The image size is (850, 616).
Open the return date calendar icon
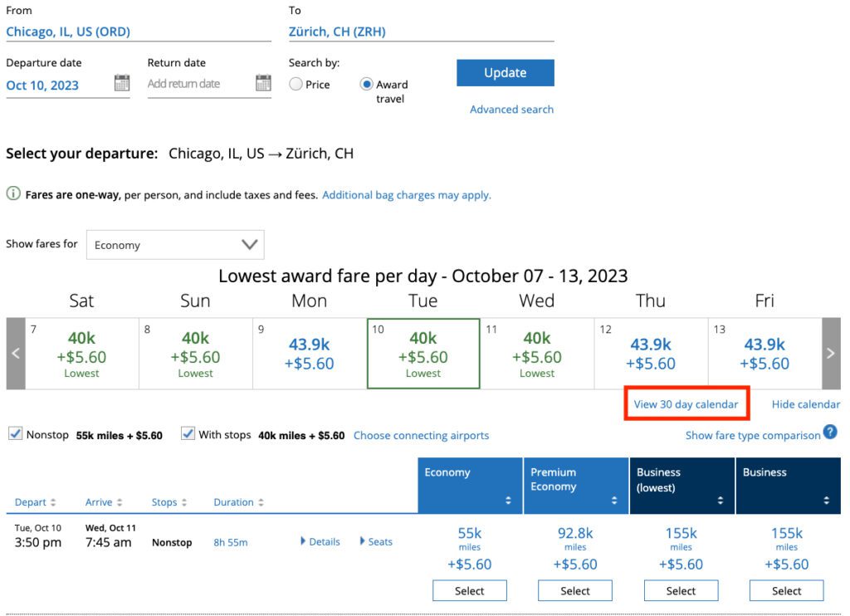263,83
